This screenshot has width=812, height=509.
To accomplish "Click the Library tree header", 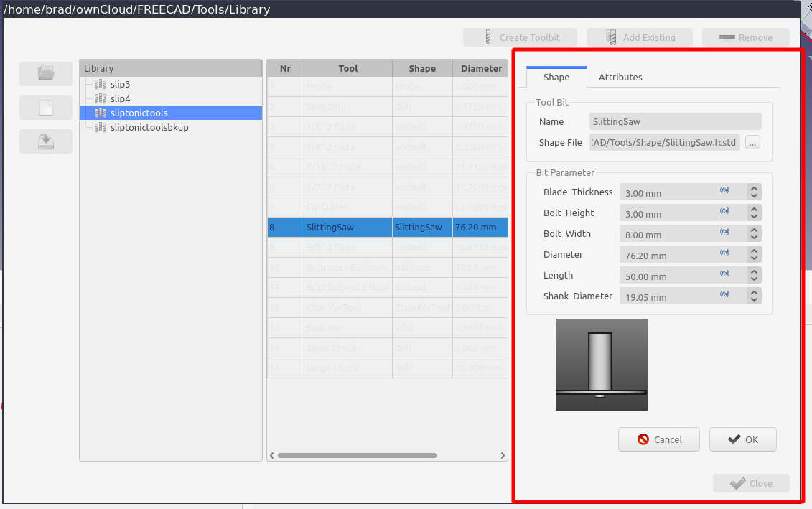I will click(x=171, y=68).
